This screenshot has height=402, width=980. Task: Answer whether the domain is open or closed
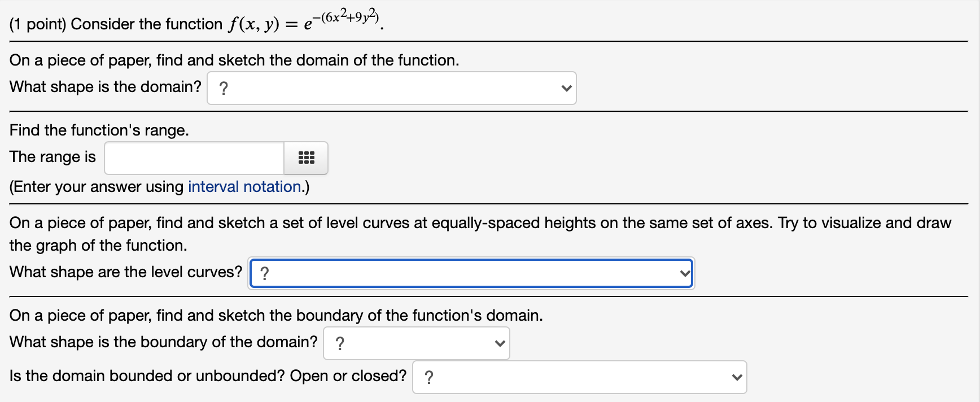coord(579,377)
